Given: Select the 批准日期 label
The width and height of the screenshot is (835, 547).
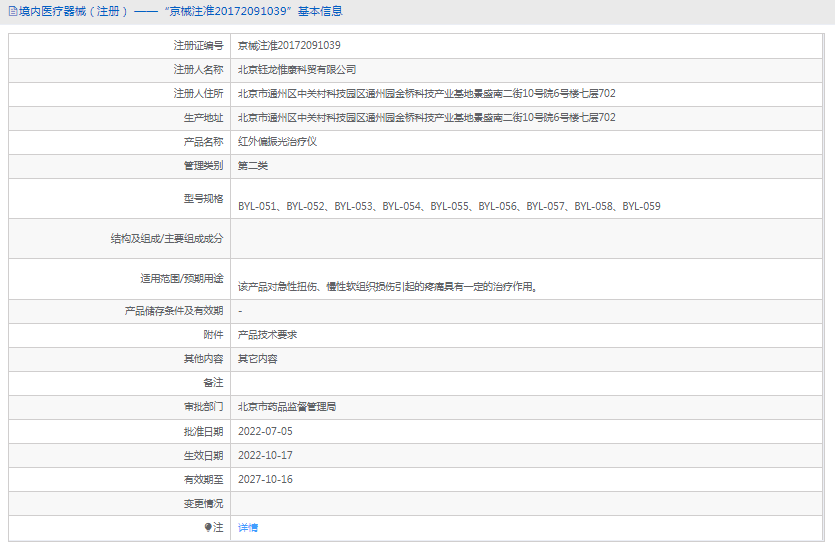Looking at the screenshot, I should [203, 431].
